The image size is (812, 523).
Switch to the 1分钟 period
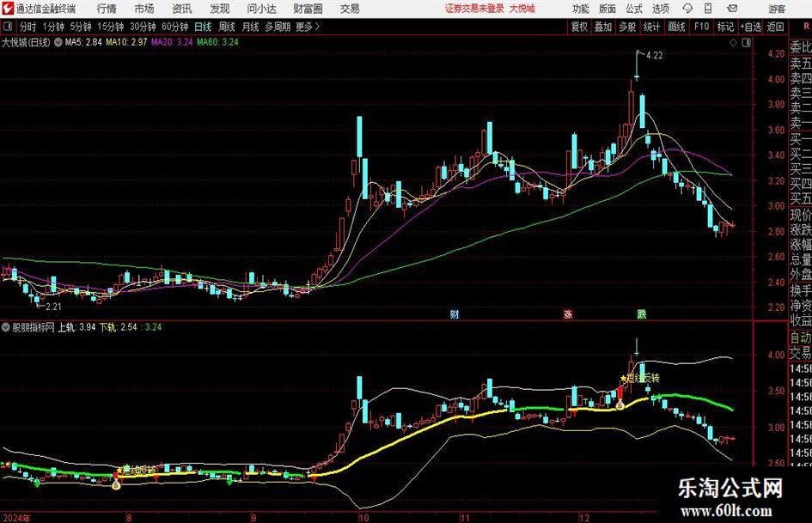click(x=53, y=27)
